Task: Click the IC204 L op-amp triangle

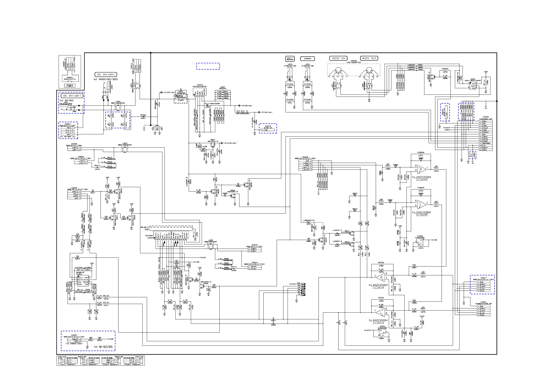Action: [x=381, y=313]
